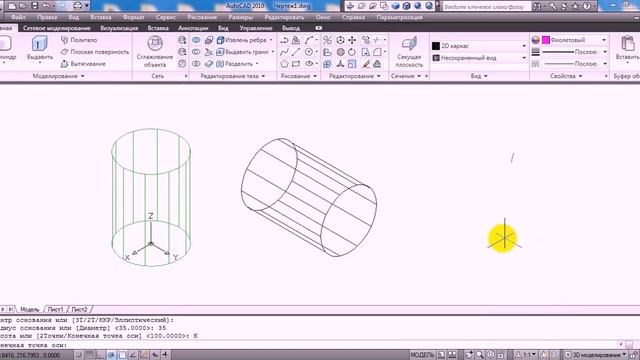Select the Политело tool

click(79, 40)
